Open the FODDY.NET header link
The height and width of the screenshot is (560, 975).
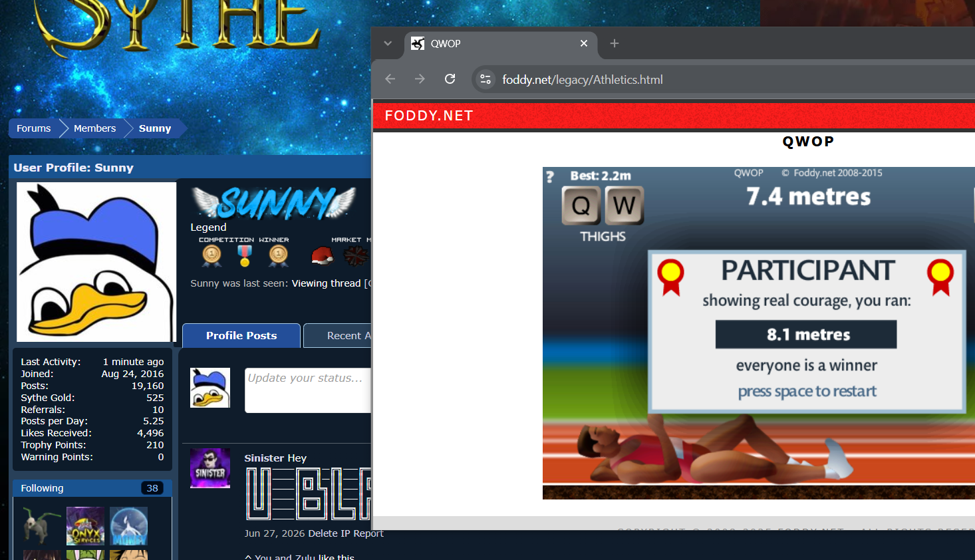[429, 116]
